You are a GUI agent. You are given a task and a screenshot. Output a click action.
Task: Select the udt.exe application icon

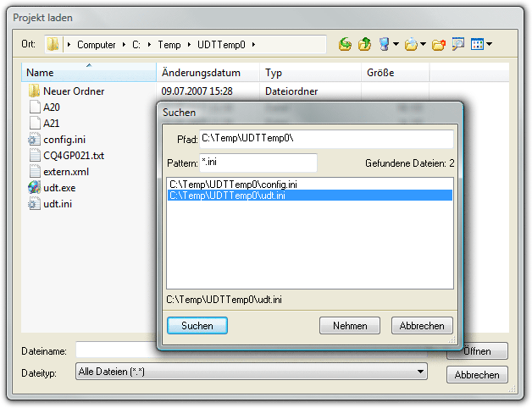pyautogui.click(x=34, y=188)
